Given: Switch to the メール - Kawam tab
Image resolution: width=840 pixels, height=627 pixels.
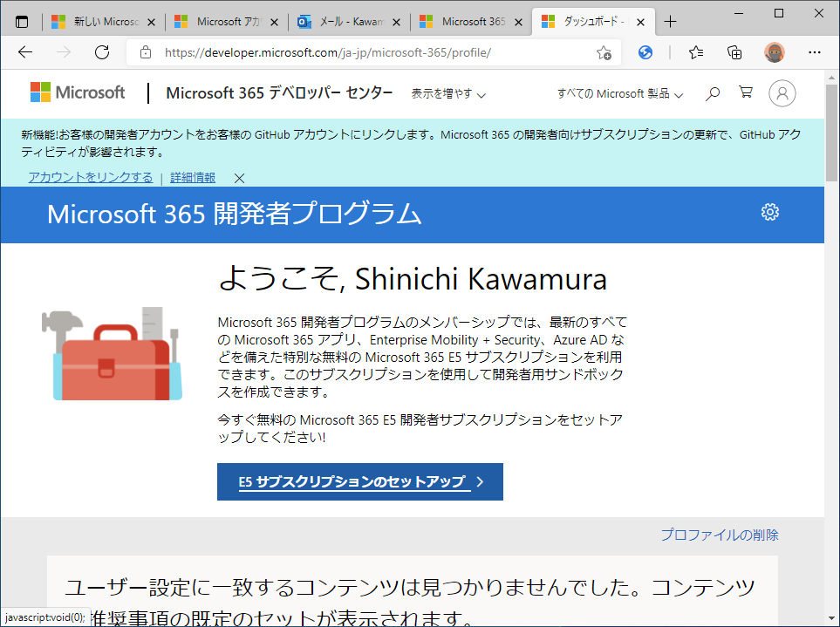Looking at the screenshot, I should point(349,22).
